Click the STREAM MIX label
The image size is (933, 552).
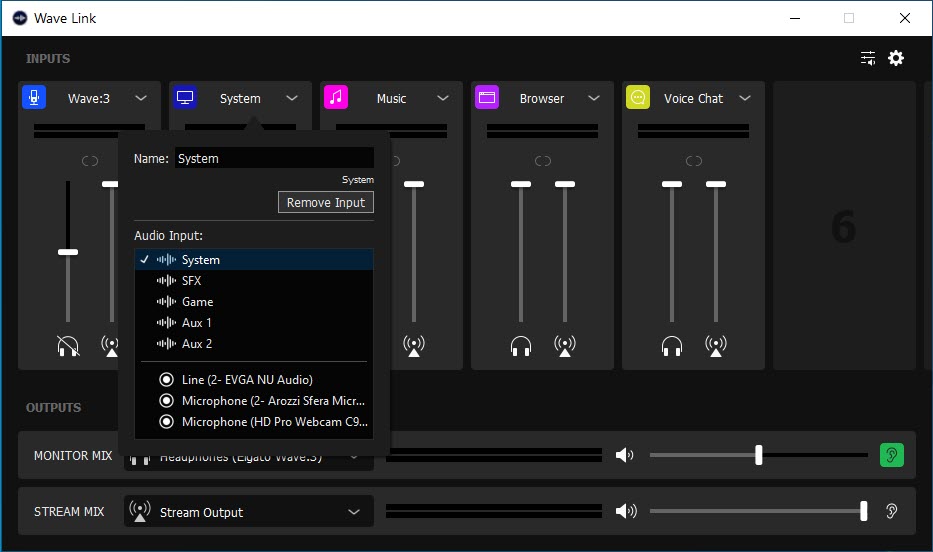pos(68,512)
